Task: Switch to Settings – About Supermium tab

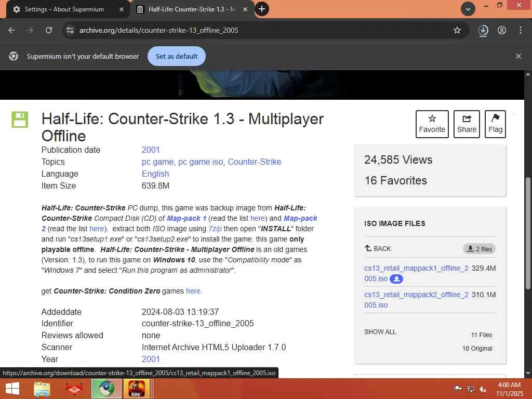Action: [64, 9]
